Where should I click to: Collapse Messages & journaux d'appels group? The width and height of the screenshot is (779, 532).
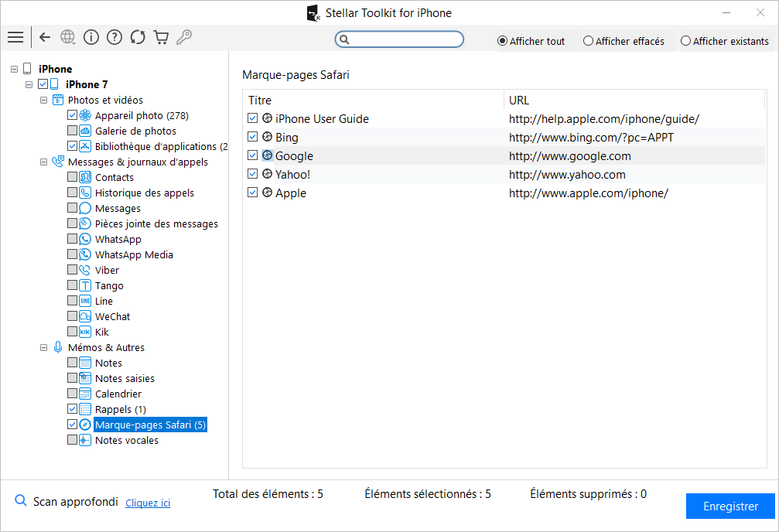pos(44,162)
